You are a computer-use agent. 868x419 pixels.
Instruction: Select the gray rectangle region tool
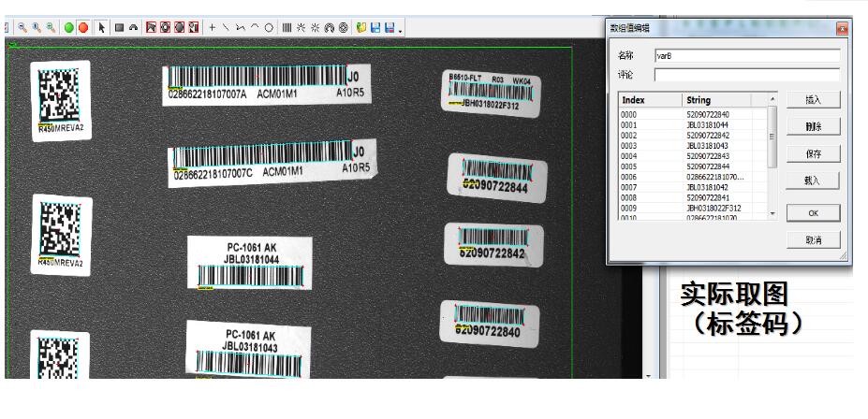[x=119, y=27]
